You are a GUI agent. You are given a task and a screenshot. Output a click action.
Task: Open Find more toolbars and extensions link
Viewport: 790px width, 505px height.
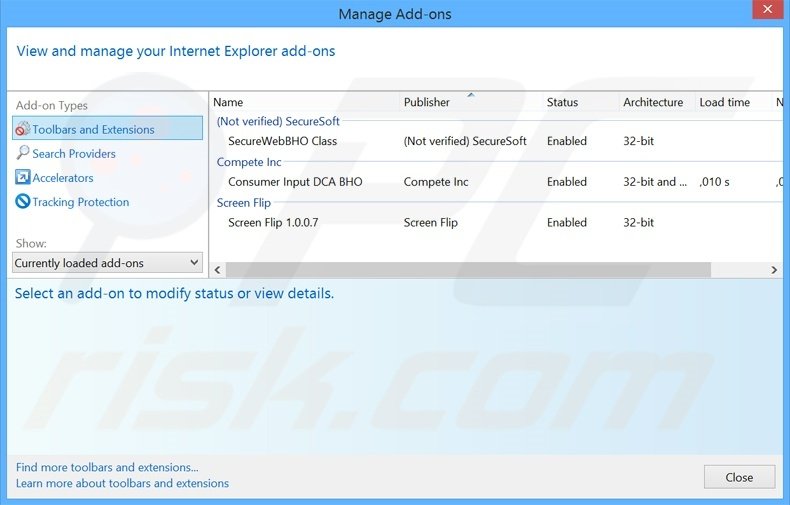tap(107, 467)
